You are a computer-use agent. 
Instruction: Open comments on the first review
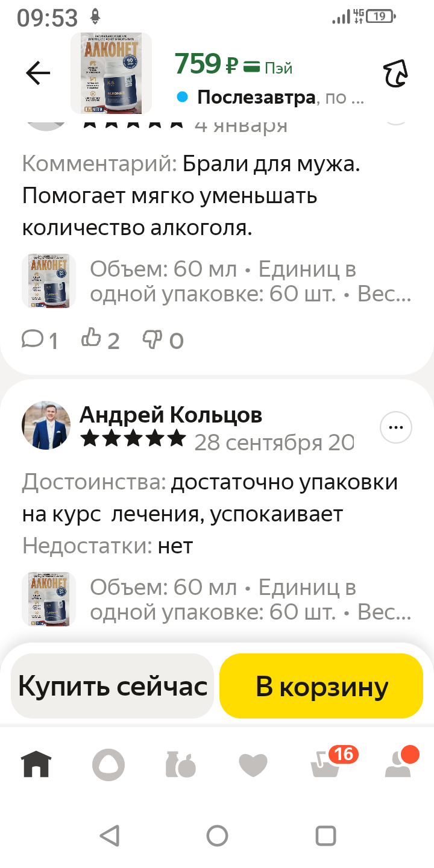click(x=40, y=341)
